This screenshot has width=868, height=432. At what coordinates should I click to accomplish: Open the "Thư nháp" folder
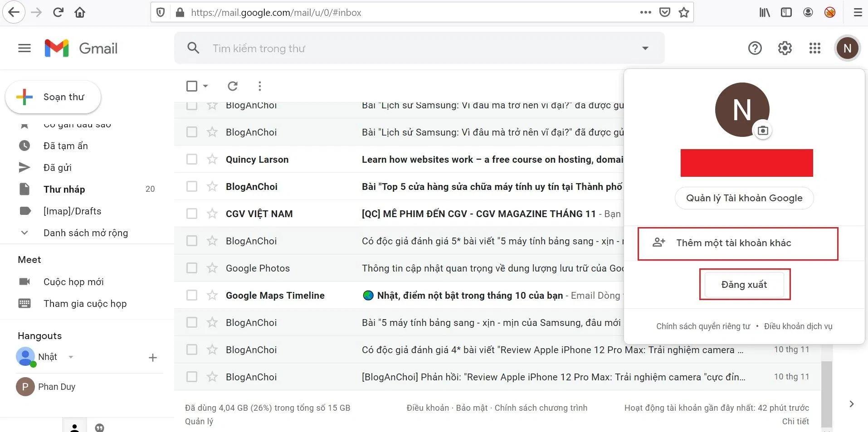pos(63,189)
